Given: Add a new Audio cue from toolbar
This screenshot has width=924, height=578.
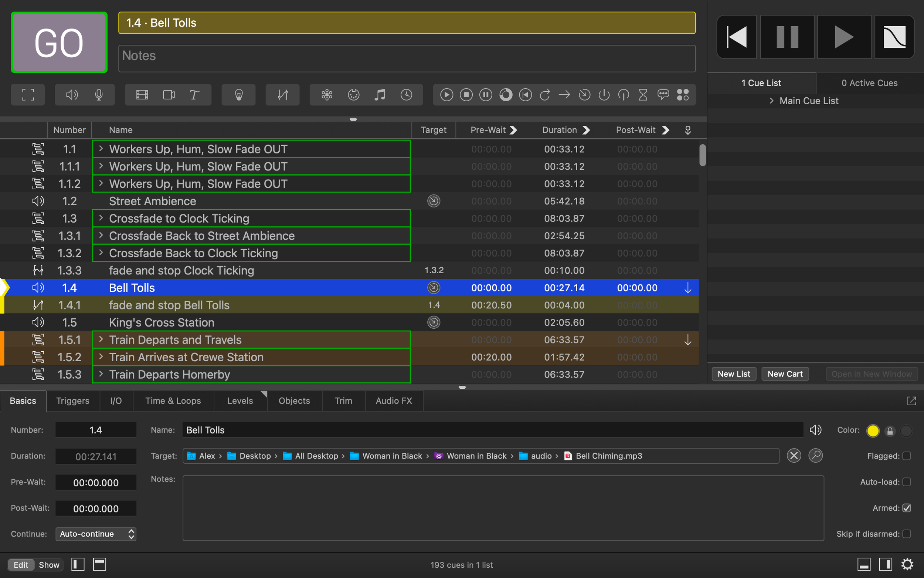Looking at the screenshot, I should pyautogui.click(x=71, y=95).
